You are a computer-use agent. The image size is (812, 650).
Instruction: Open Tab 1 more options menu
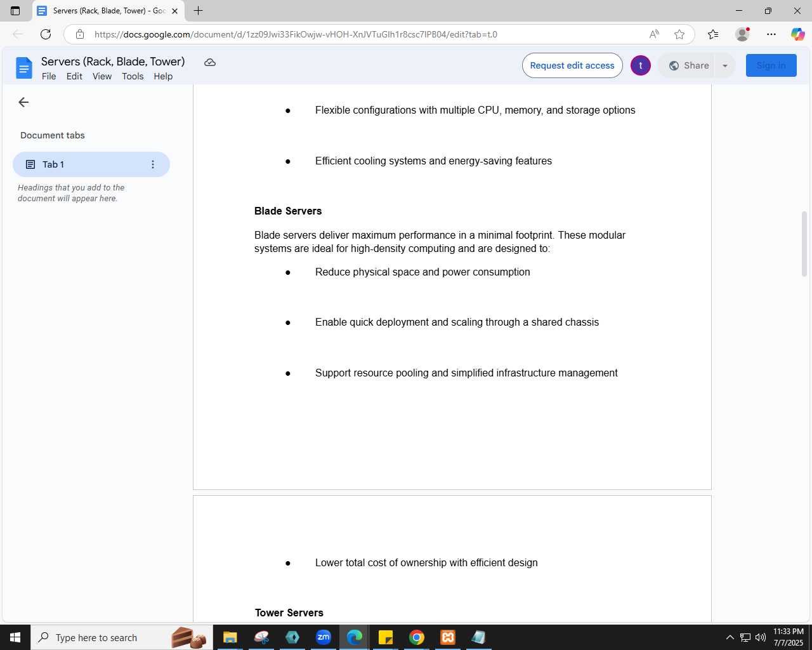click(153, 164)
